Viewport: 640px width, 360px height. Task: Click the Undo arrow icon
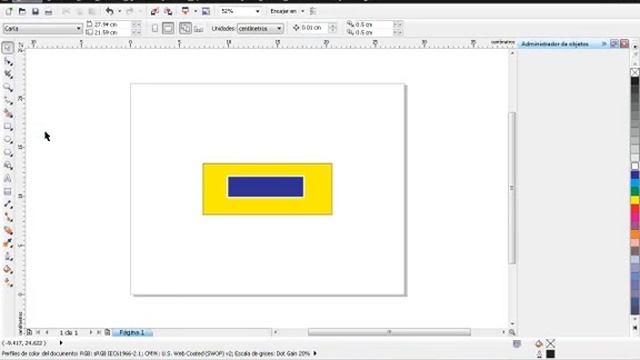pyautogui.click(x=109, y=11)
